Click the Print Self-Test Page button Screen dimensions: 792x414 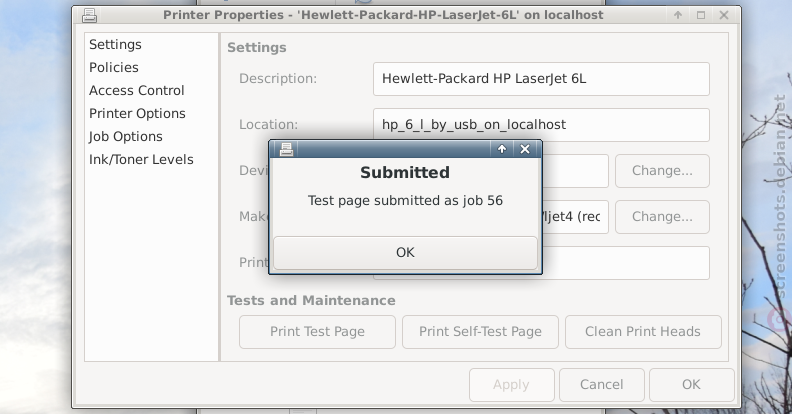coord(480,332)
